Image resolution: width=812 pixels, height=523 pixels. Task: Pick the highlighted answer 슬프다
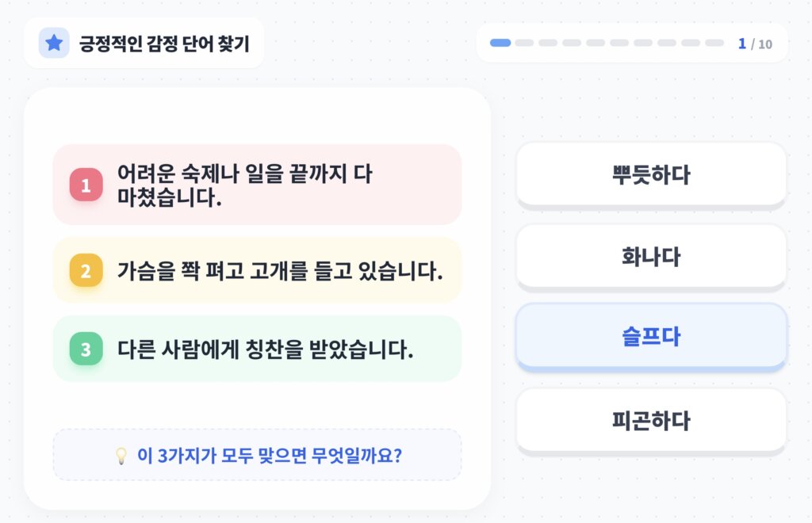coord(651,336)
